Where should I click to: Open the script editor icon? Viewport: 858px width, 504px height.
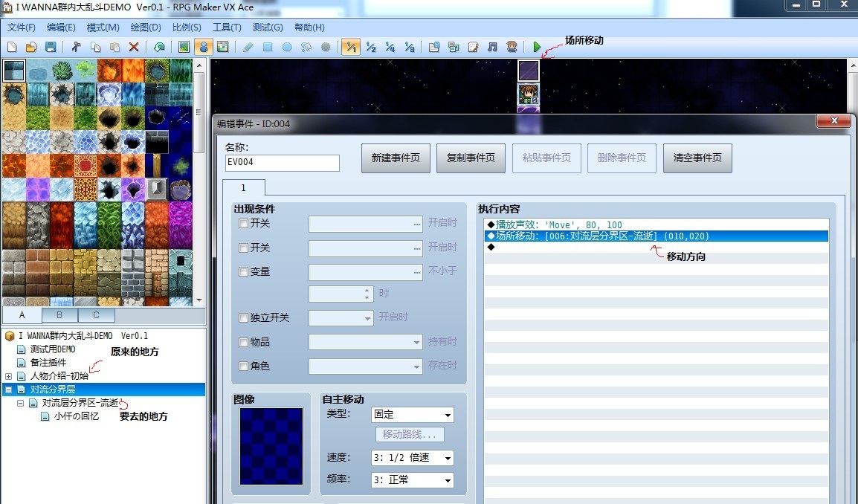pos(472,47)
